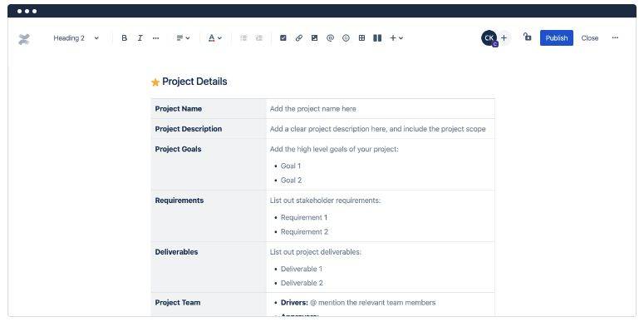Select the Project Description header cell
Image resolution: width=644 pixels, height=322 pixels.
pos(209,129)
